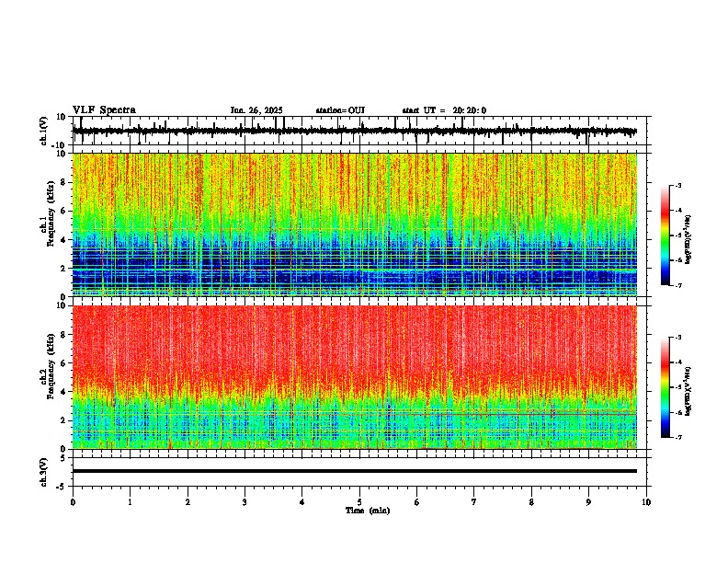Screen dimensions: 728x563
Task: Click time axis tick label "3"
Action: [x=245, y=502]
